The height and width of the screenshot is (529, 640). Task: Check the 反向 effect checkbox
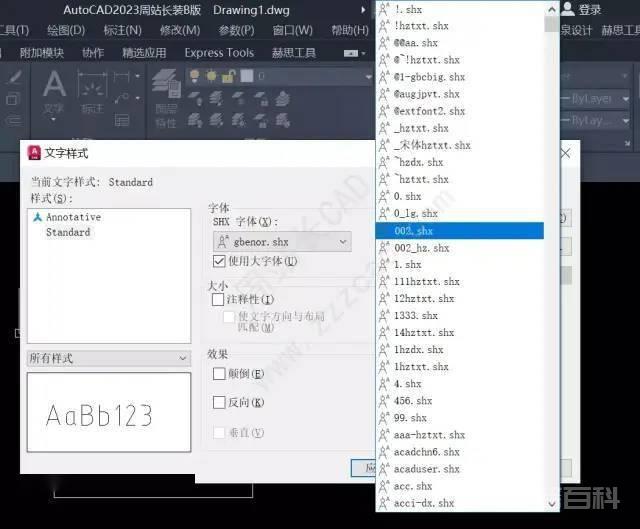pyautogui.click(x=219, y=402)
